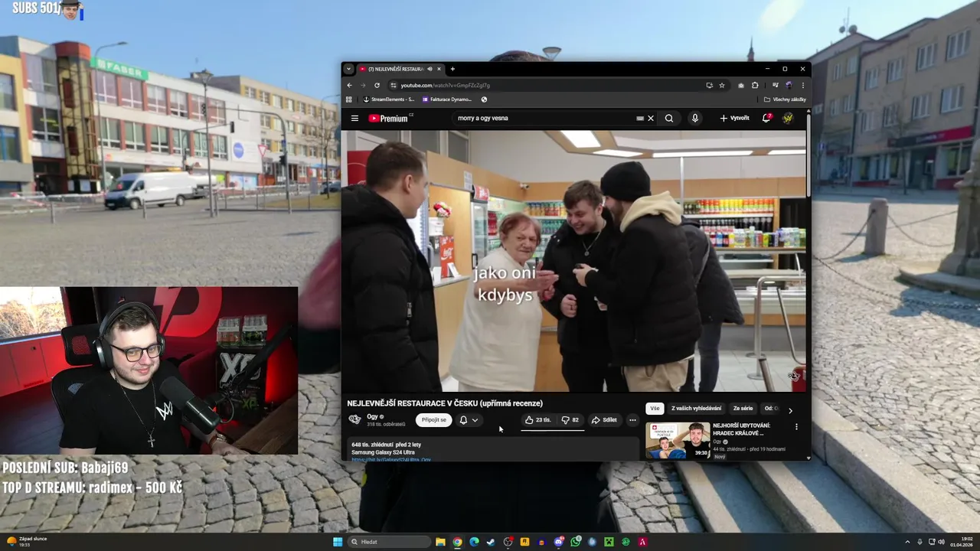This screenshot has height=551, width=980.
Task: Close the YouTube tab
Action: pos(439,69)
